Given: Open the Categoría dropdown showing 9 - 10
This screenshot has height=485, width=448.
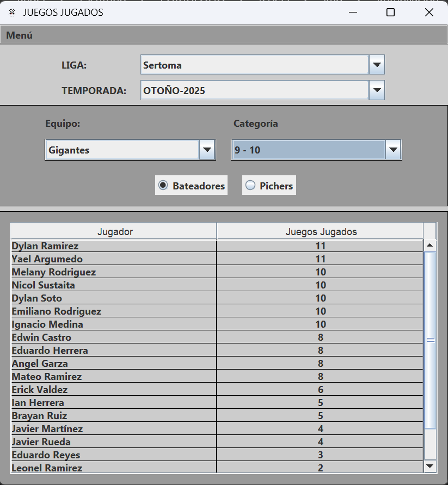Looking at the screenshot, I should coord(393,150).
